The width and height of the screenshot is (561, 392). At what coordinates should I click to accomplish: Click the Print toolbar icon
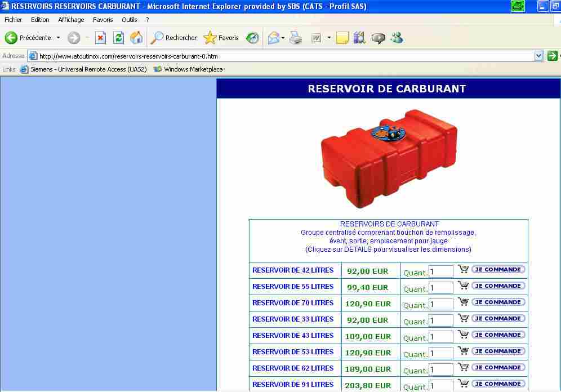click(x=296, y=38)
